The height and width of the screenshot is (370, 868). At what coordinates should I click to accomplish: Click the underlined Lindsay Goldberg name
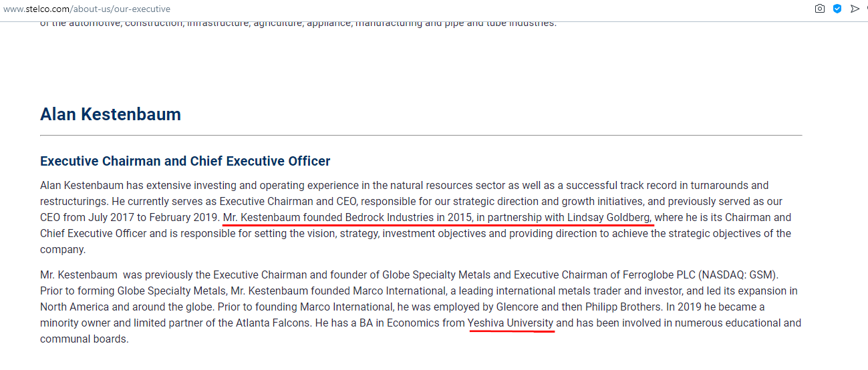[609, 217]
